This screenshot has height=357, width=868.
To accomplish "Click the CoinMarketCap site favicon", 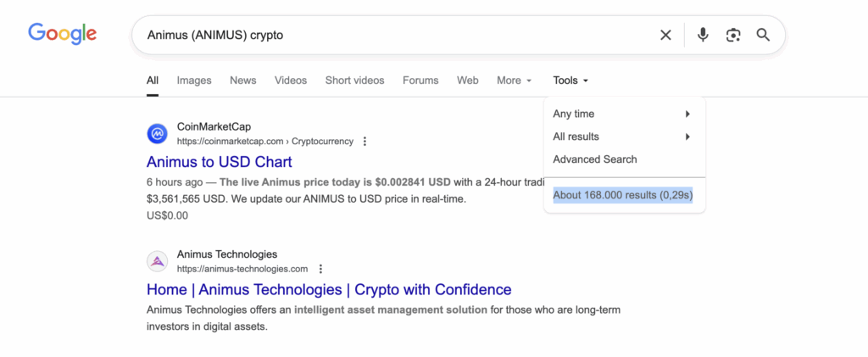I will click(x=158, y=133).
